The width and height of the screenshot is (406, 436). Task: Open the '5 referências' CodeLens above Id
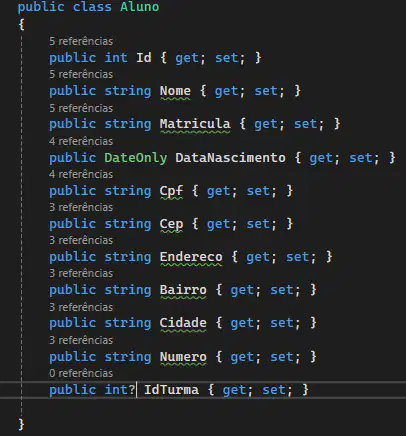pos(81,41)
